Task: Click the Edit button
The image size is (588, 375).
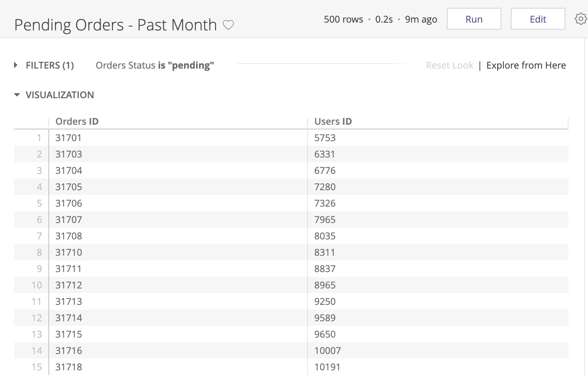Action: pyautogui.click(x=538, y=19)
